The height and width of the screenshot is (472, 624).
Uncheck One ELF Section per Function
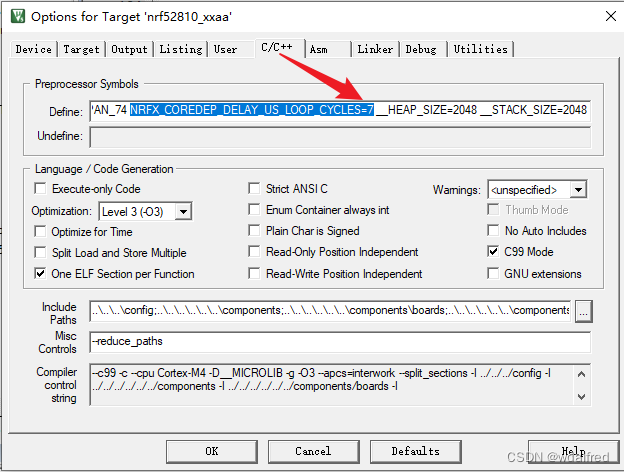[x=40, y=273]
